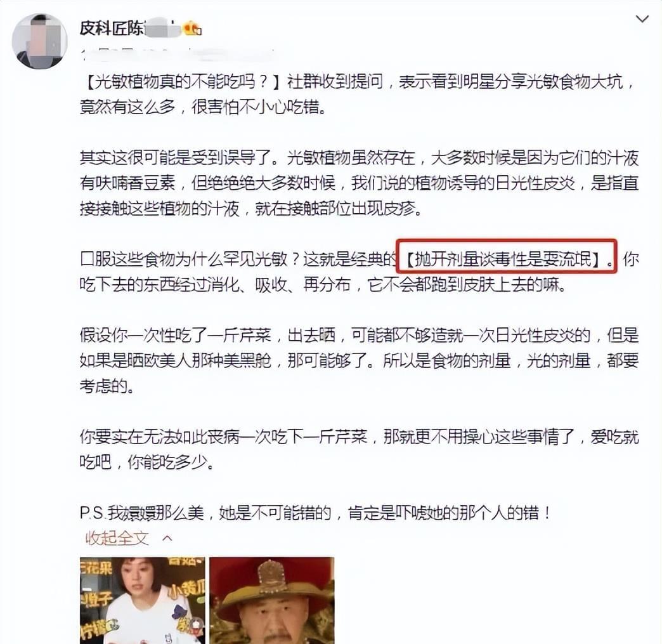Click the paragraph starting 你要实在无法如此丧病
The width and height of the screenshot is (662, 644).
click(x=359, y=449)
